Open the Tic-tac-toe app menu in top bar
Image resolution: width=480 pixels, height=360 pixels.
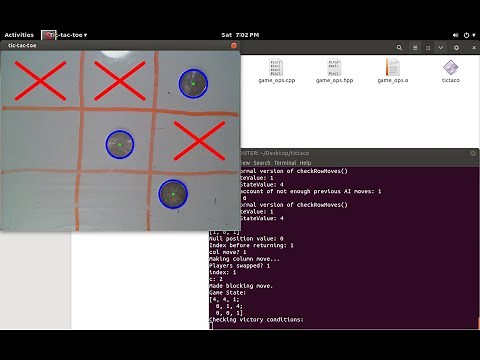[65, 35]
